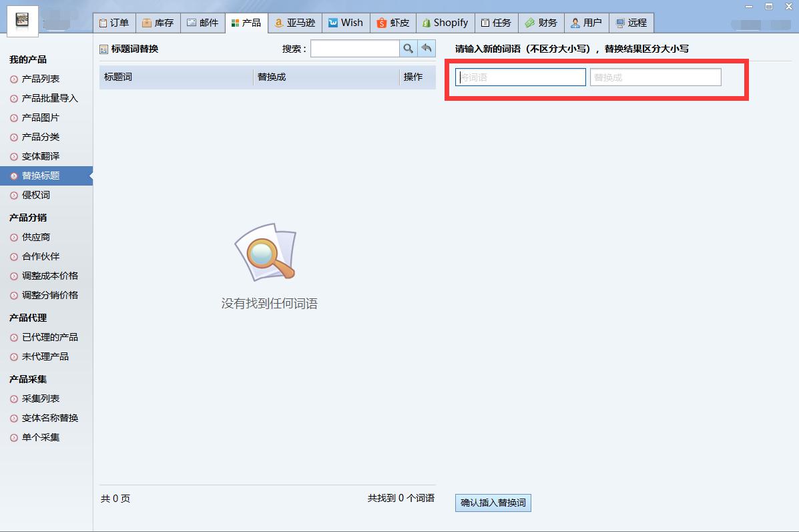Open the Shopee (虾皮) tab
The width and height of the screenshot is (799, 532).
point(393,23)
